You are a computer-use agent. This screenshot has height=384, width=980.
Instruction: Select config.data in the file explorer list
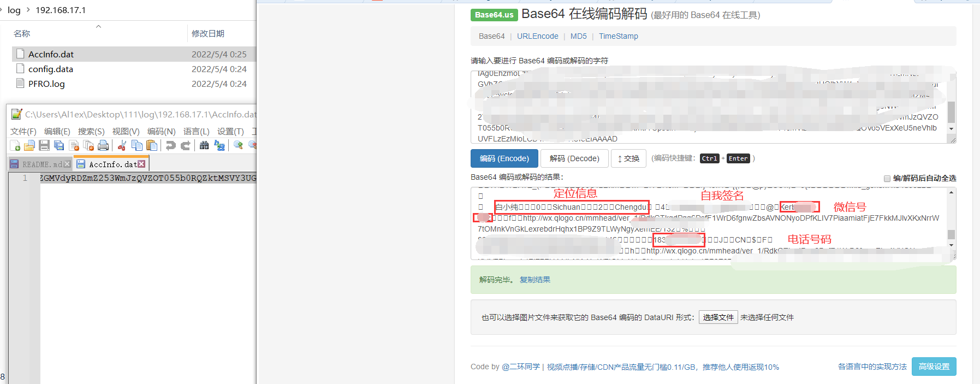tap(51, 69)
